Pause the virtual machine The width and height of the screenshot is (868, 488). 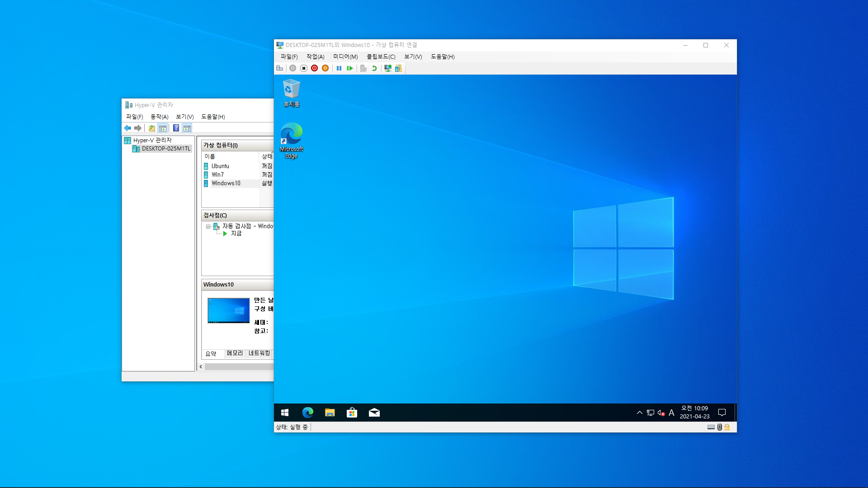339,68
